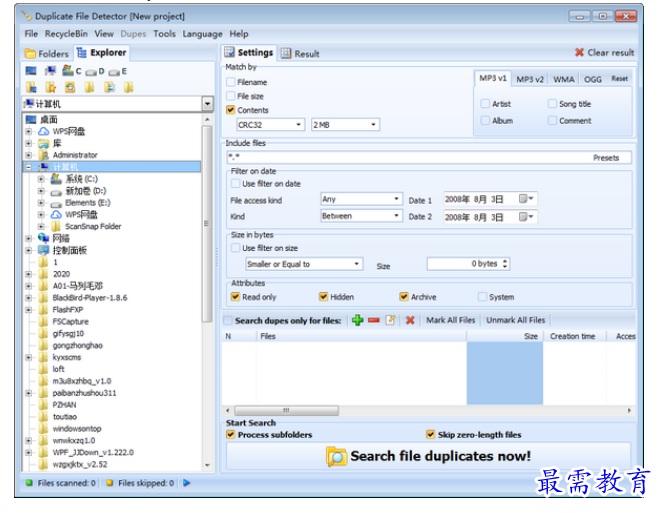Screen dimensions: 659x513
Task: Click the horizontal scrollbar thumb in file list
Action: (286, 410)
